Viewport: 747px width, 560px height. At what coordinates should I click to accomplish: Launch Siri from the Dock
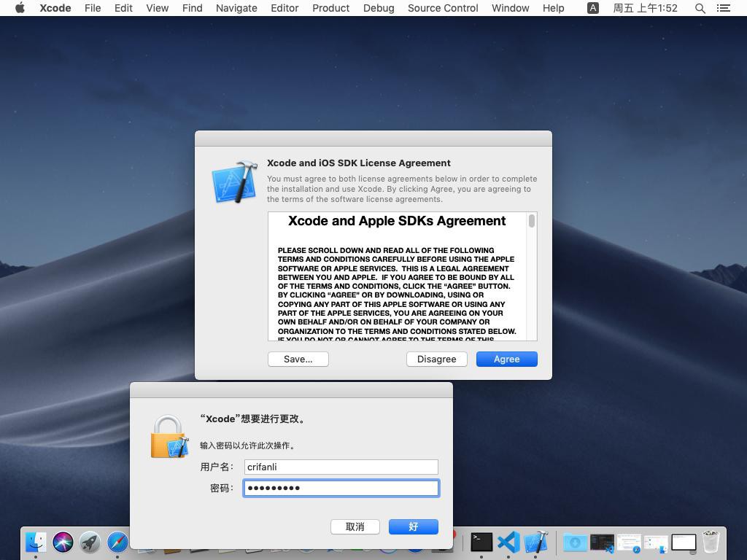(63, 542)
